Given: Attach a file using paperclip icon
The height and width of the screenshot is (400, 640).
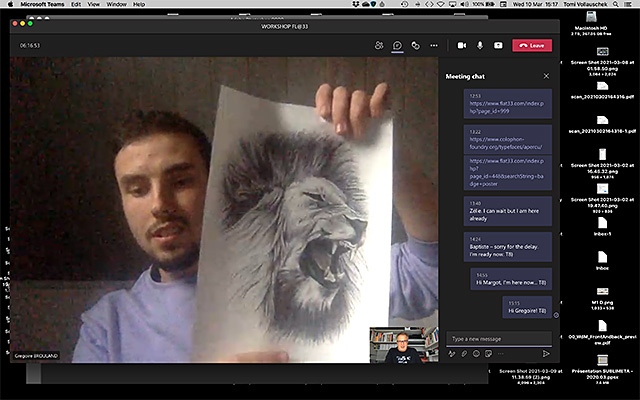Looking at the screenshot, I should (464, 354).
